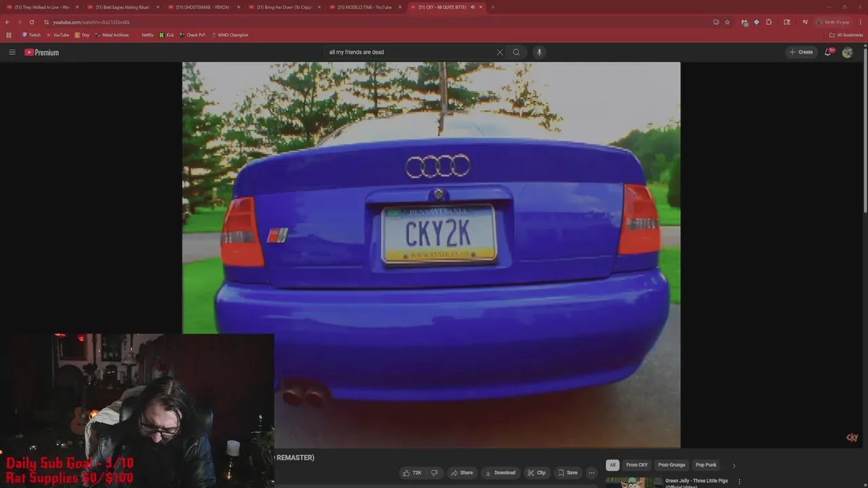Open options menu for Green Jelly video
This screenshot has height=488, width=868.
pos(739,482)
